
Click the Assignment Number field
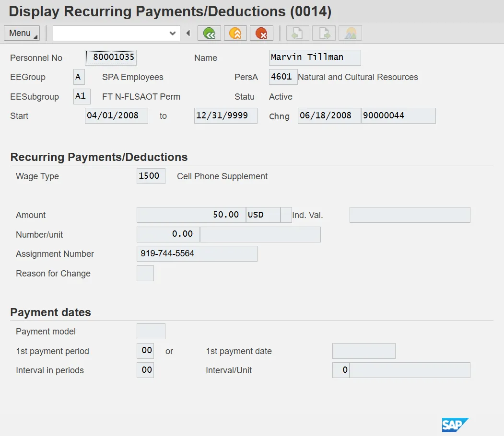point(197,254)
